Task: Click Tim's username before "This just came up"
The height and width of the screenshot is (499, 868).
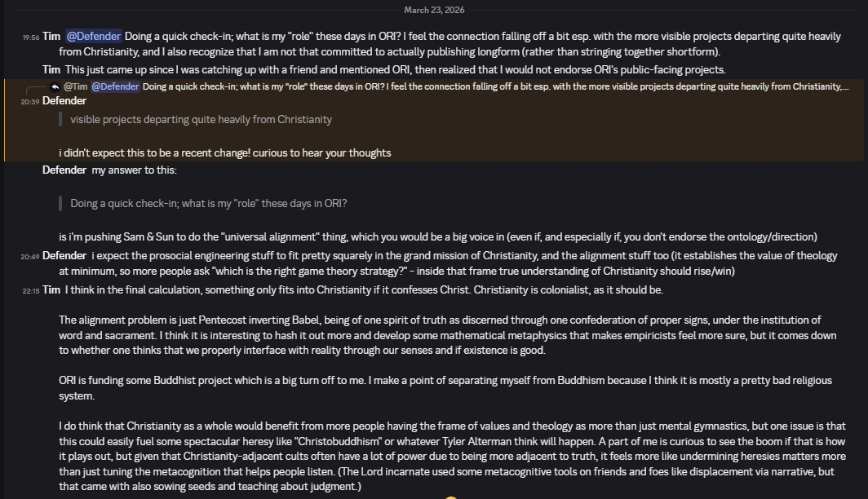Action: (51, 69)
